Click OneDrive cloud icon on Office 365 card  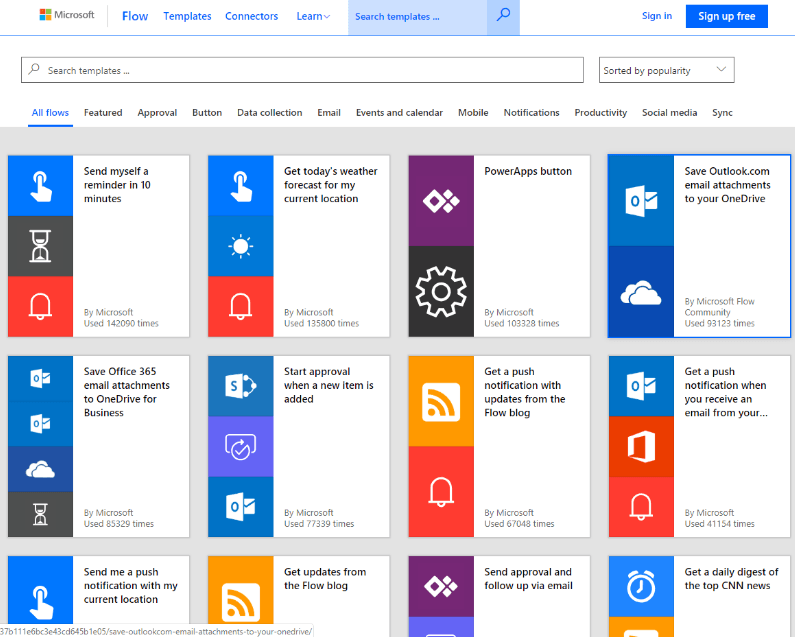coord(41,469)
